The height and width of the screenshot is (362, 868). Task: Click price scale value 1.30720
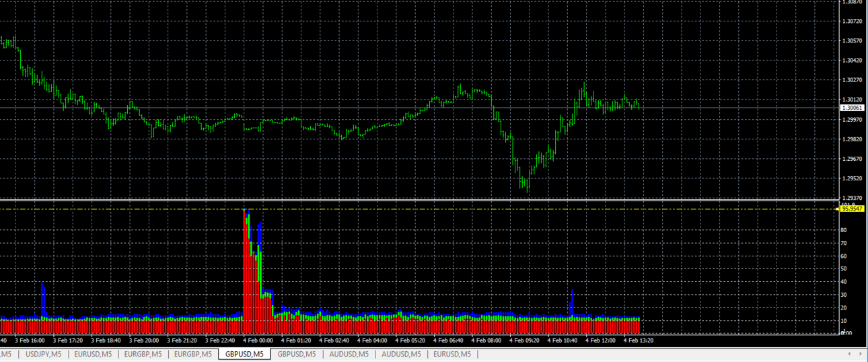[852, 21]
